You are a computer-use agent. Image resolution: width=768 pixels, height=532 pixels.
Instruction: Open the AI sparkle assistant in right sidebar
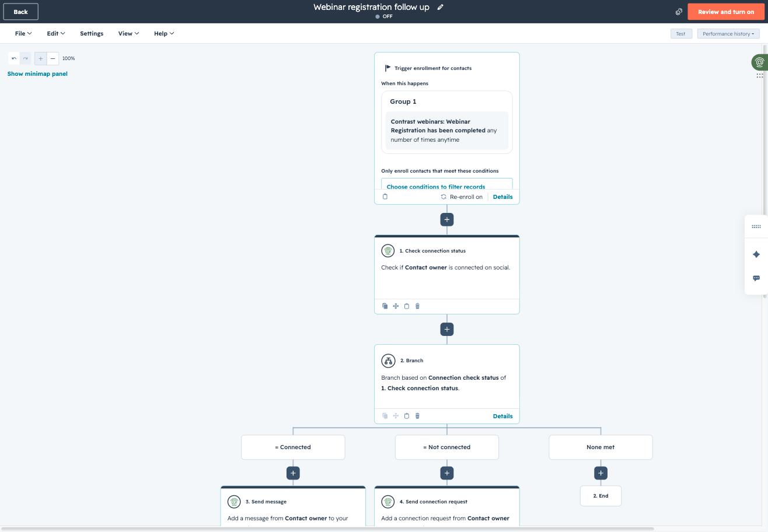tap(756, 254)
